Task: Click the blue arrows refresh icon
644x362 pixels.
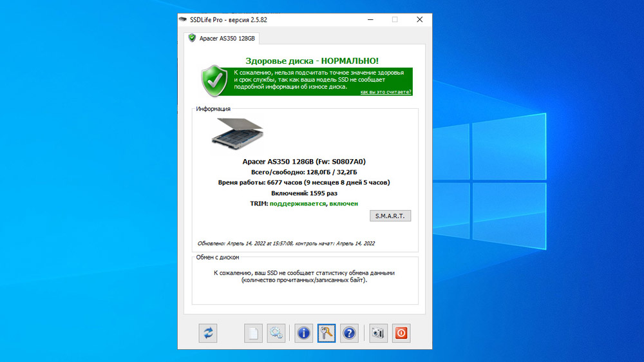Action: 207,333
